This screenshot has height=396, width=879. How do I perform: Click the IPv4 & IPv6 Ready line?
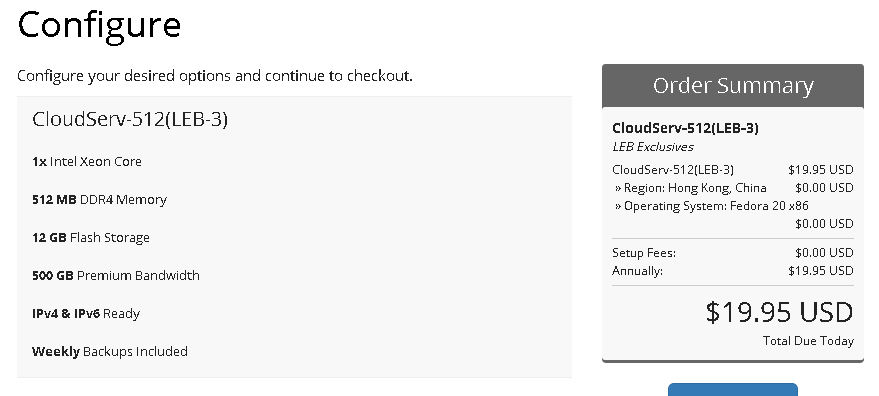click(x=86, y=314)
